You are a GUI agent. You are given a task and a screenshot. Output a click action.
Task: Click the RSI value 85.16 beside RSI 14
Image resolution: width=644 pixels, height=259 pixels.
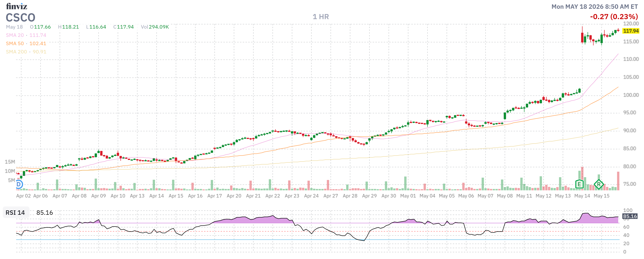[45, 213]
